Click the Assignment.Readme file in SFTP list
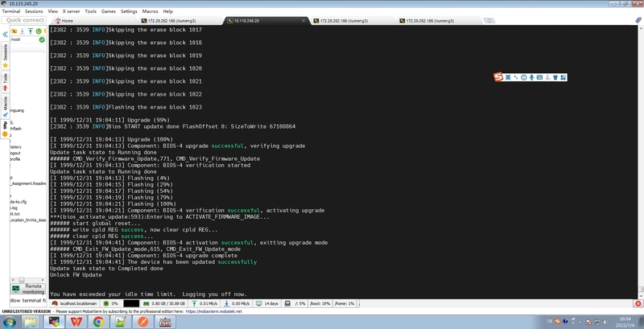 click(28, 183)
